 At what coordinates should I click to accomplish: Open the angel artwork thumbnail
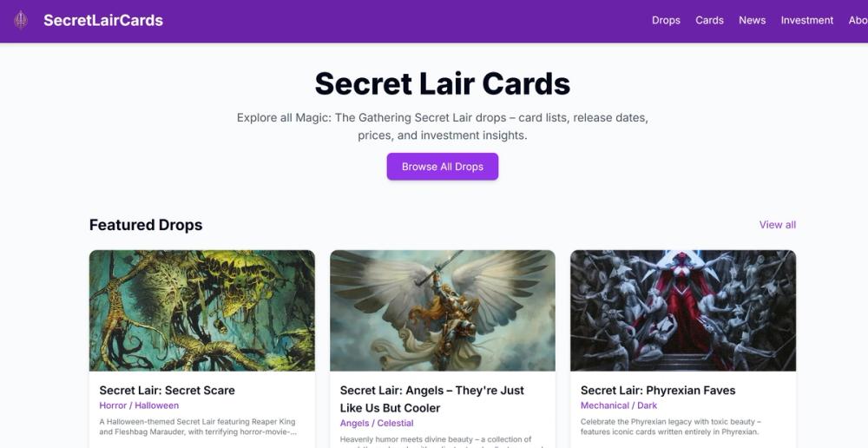(x=443, y=311)
